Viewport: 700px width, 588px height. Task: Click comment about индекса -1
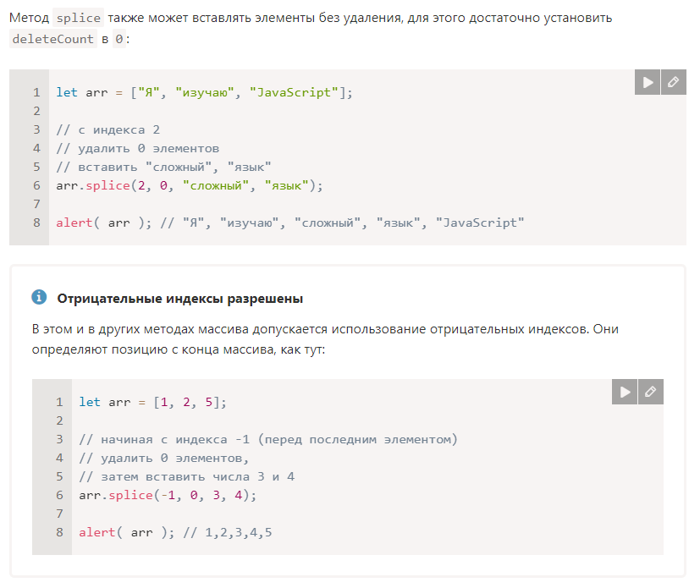267,439
